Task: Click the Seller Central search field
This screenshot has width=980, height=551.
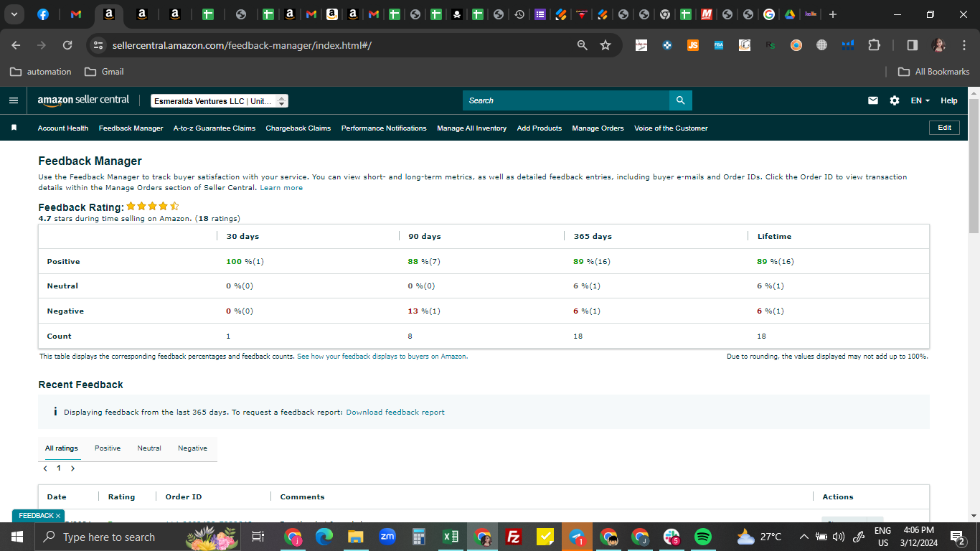Action: click(x=566, y=100)
